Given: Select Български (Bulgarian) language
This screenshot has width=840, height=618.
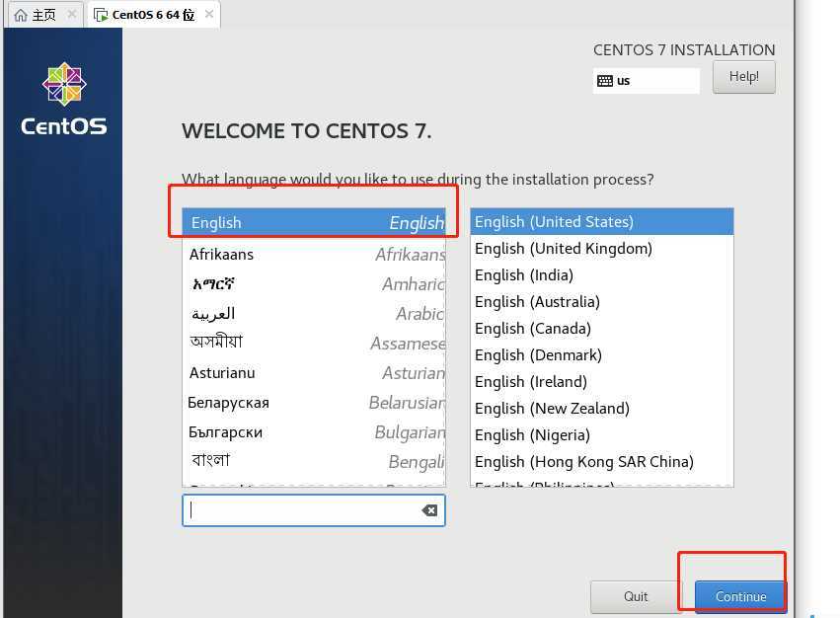Looking at the screenshot, I should pyautogui.click(x=314, y=432).
